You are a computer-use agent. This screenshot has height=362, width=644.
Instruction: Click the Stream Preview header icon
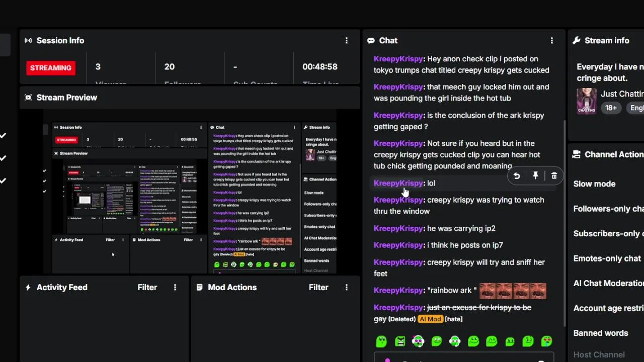(28, 98)
